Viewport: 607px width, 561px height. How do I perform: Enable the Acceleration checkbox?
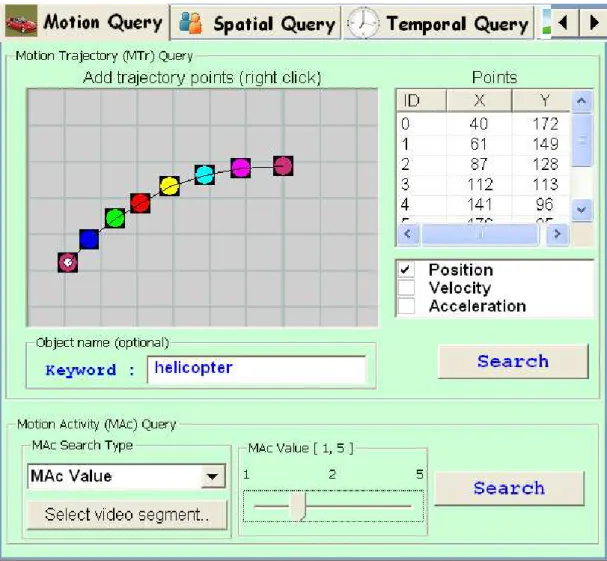tap(406, 306)
